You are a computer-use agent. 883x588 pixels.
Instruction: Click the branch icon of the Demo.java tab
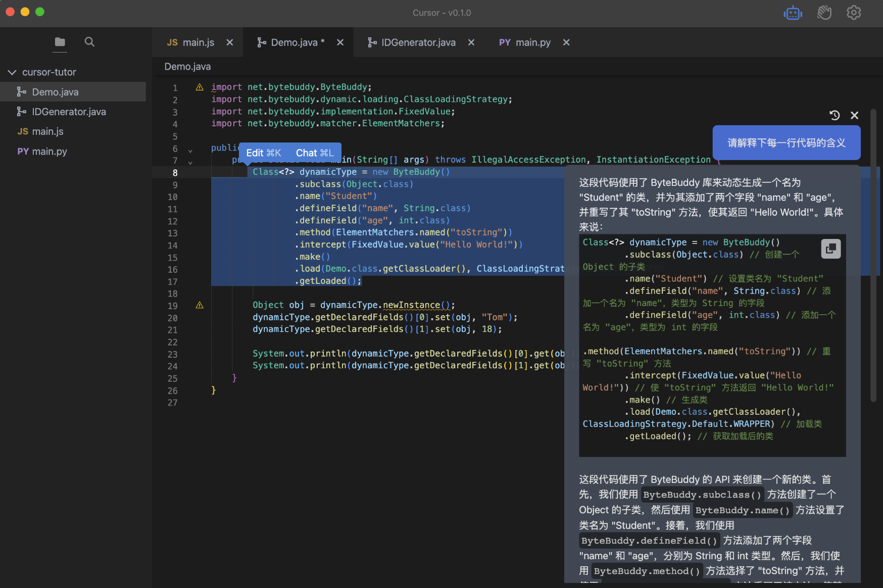(262, 42)
